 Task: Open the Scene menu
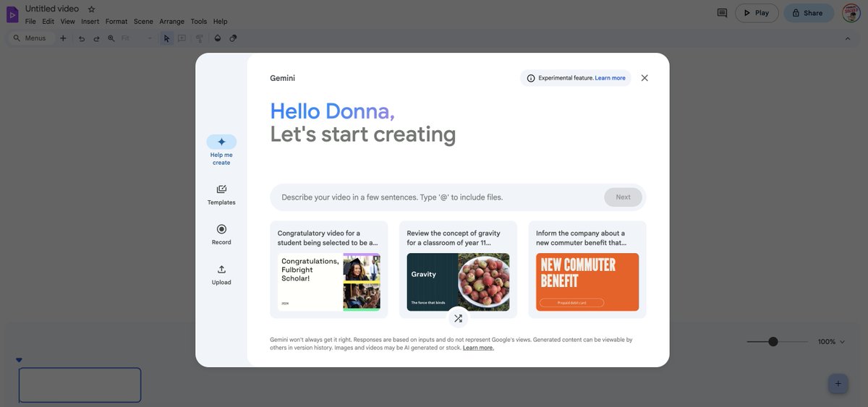(143, 22)
